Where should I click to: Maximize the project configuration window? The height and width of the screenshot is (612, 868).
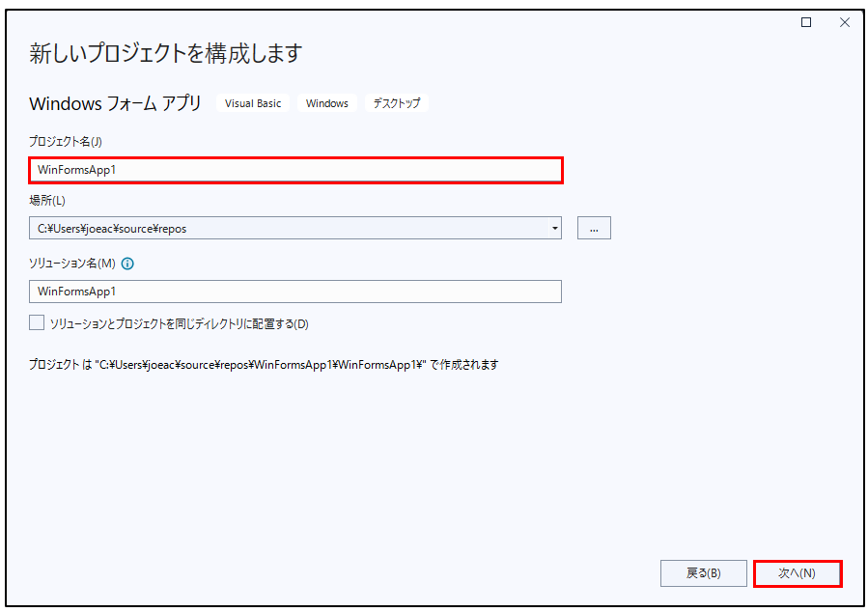click(806, 22)
